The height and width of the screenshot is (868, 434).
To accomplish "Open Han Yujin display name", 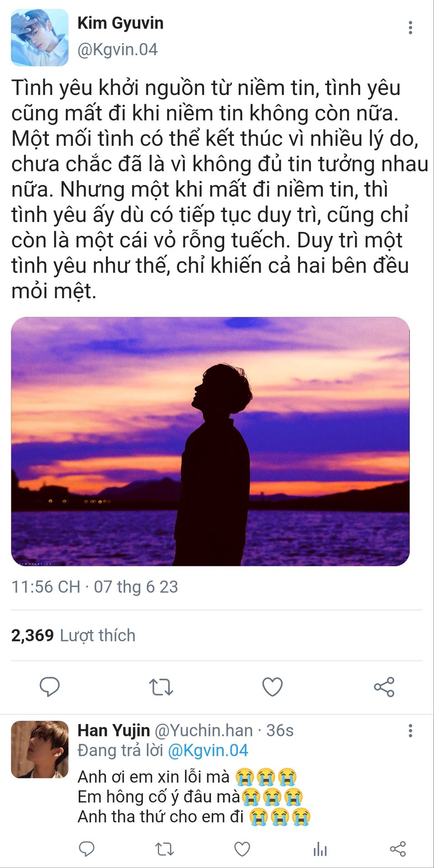I will point(113,730).
